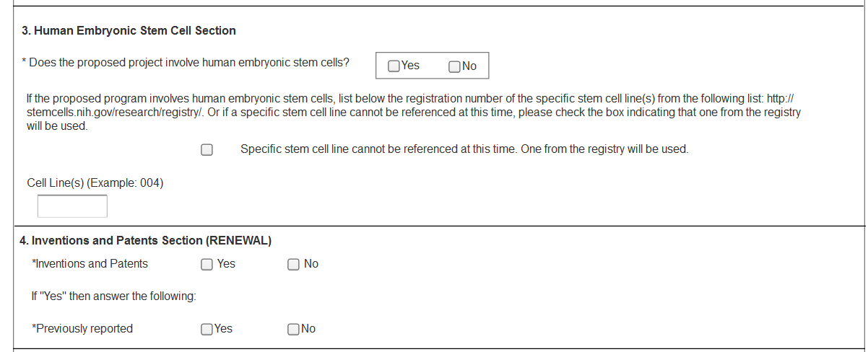This screenshot has width=868, height=352.
Task: Select No checkbox for Inventions and Patents
Action: [x=294, y=264]
